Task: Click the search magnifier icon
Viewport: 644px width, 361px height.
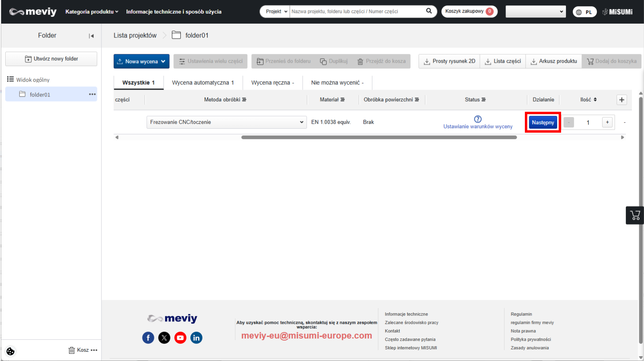Action: pos(429,11)
